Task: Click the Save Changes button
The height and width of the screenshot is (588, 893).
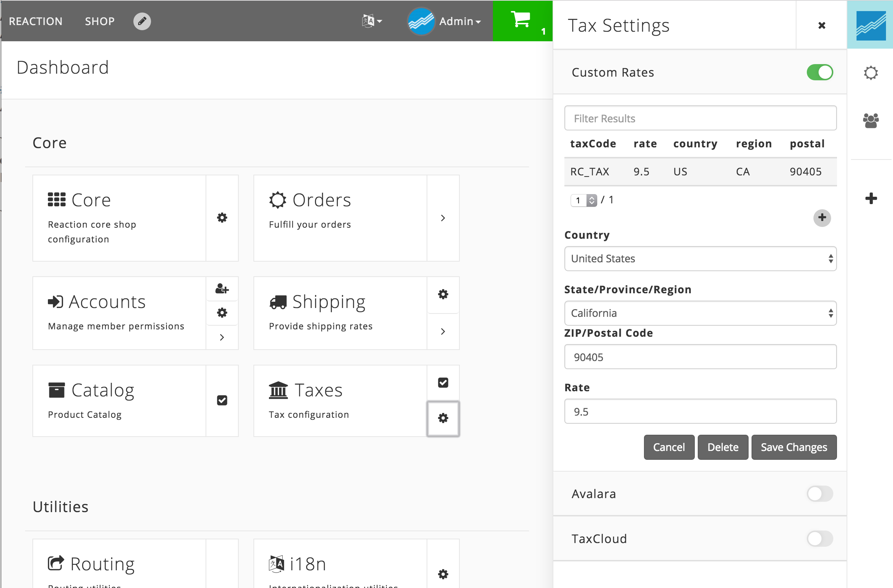Action: [794, 447]
